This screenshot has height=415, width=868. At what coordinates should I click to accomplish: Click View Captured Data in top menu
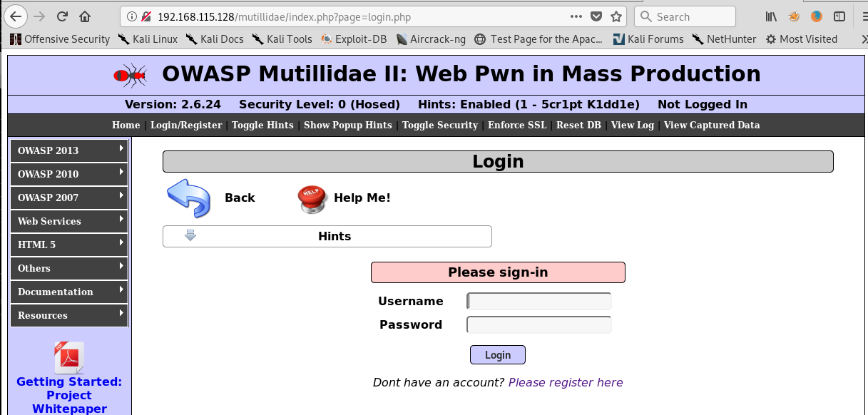(x=712, y=125)
